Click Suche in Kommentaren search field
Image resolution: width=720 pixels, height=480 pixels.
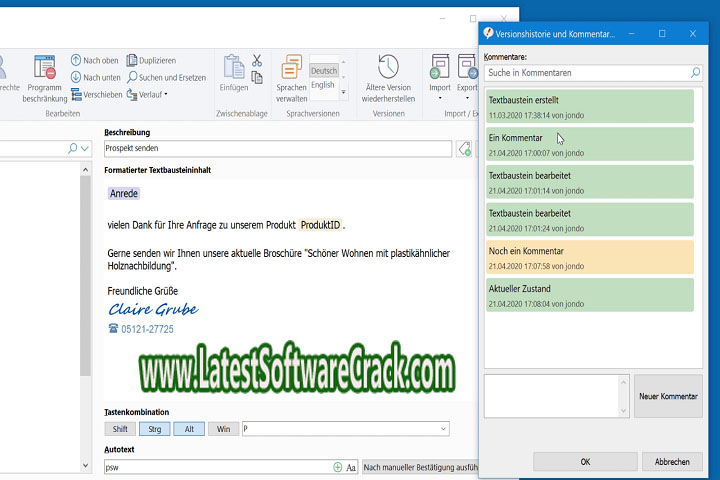click(587, 73)
